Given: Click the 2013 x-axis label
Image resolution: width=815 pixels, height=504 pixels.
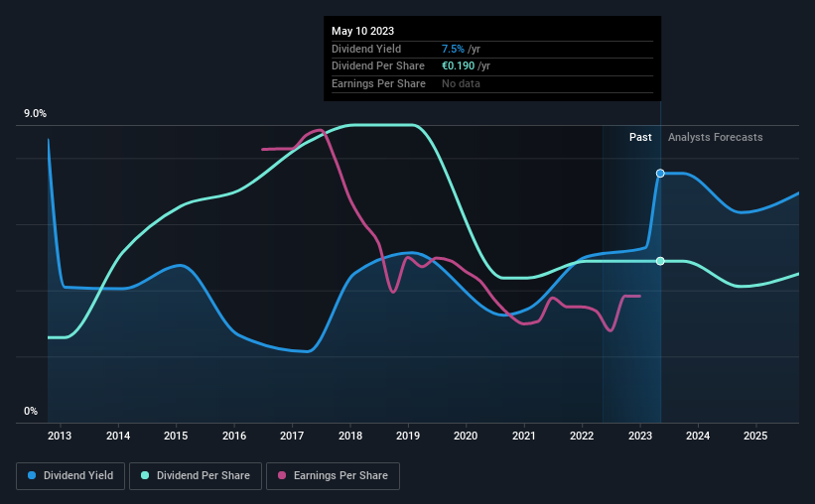Looking at the screenshot, I should point(60,436).
